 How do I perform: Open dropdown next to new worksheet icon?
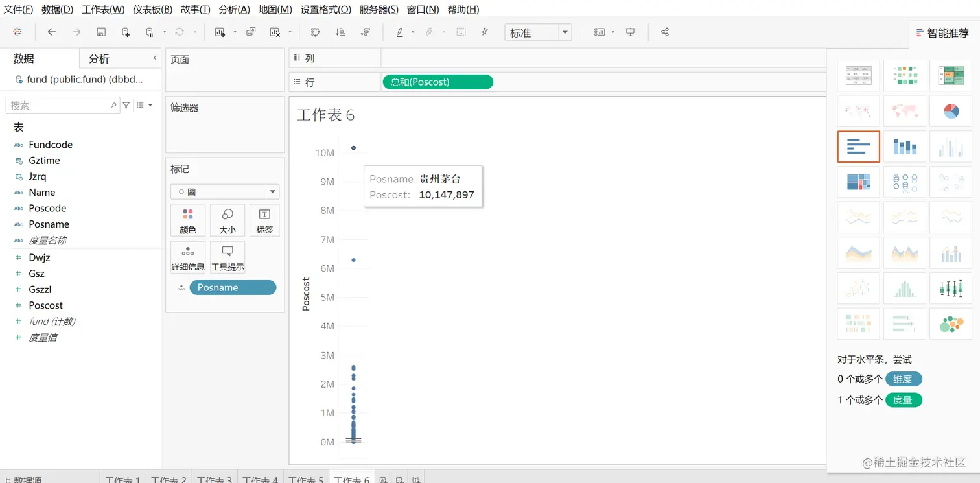point(235,32)
